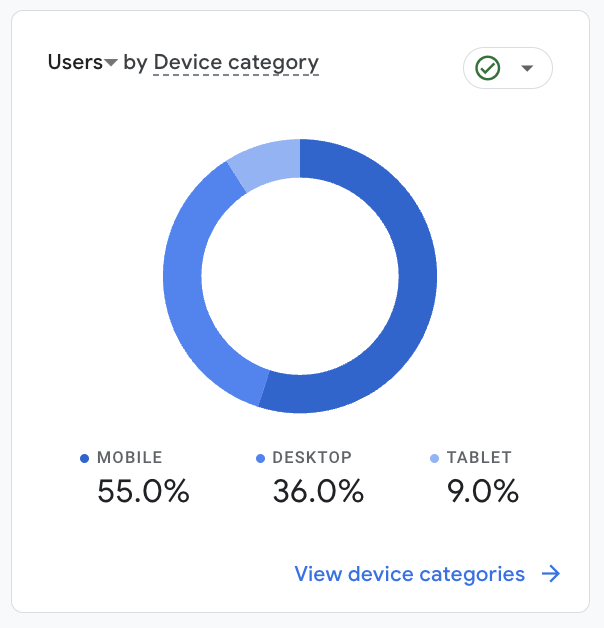Click the Device category dimension selector
Screen dimensions: 604x628
[x=236, y=62]
